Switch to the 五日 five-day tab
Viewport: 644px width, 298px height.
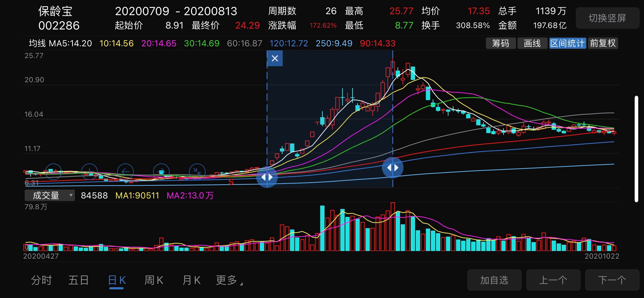[x=79, y=280]
